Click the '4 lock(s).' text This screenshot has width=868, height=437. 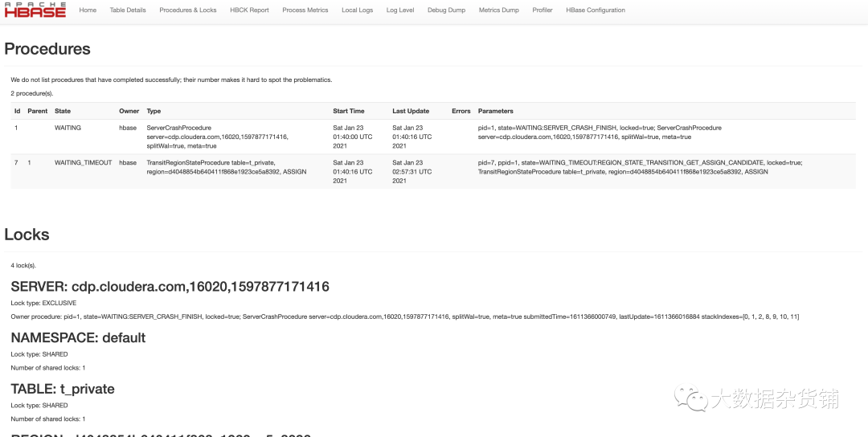click(24, 266)
